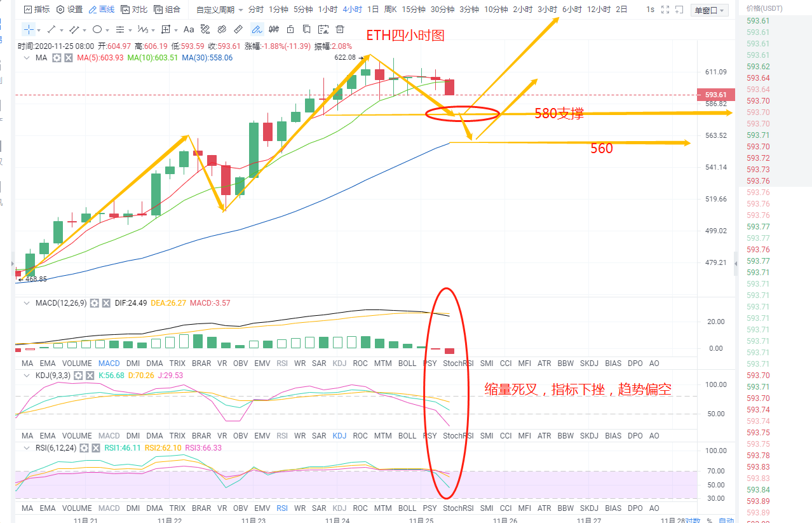812x523 pixels.
Task: Switch to the 分时 timeframe
Action: [x=255, y=10]
